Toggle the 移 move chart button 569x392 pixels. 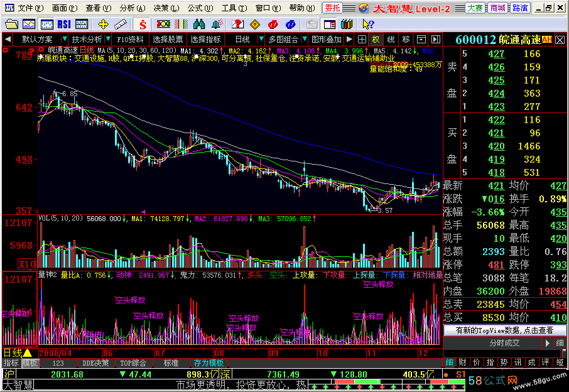[406, 39]
